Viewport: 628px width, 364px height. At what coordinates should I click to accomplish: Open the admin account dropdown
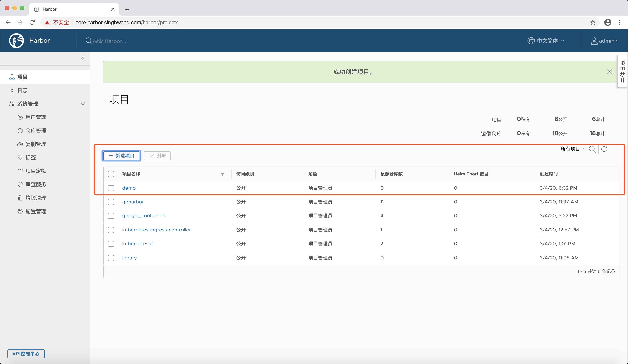[x=605, y=41]
